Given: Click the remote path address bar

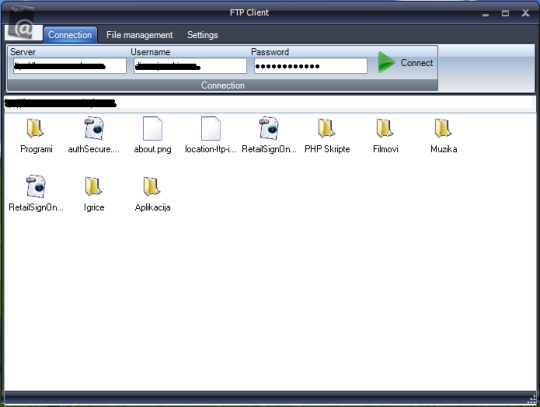Looking at the screenshot, I should tap(270, 103).
